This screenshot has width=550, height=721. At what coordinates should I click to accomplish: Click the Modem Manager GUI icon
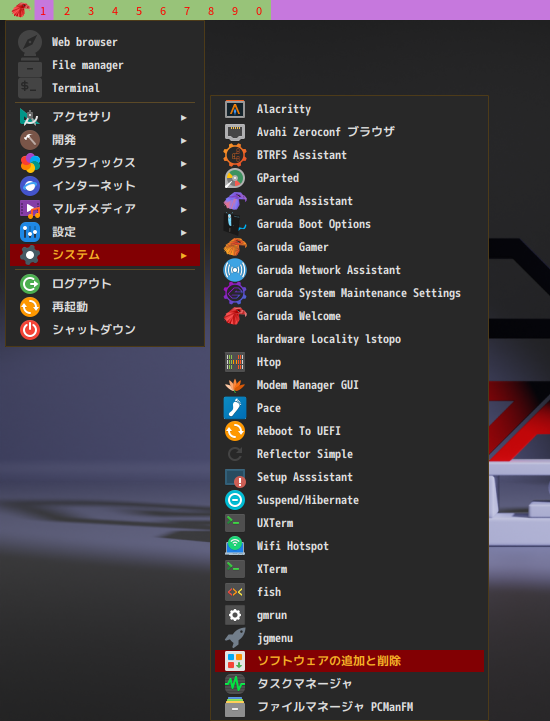tap(235, 385)
